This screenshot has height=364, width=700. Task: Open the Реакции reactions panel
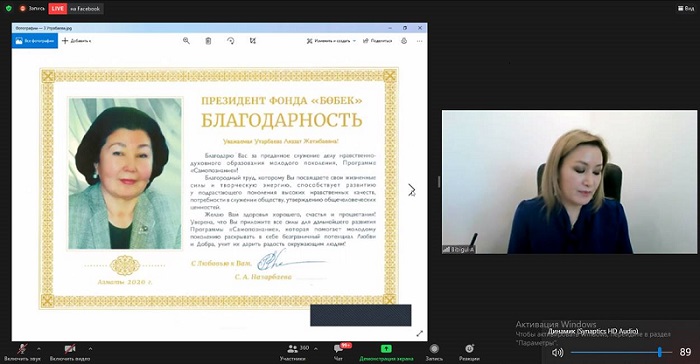coord(469,352)
